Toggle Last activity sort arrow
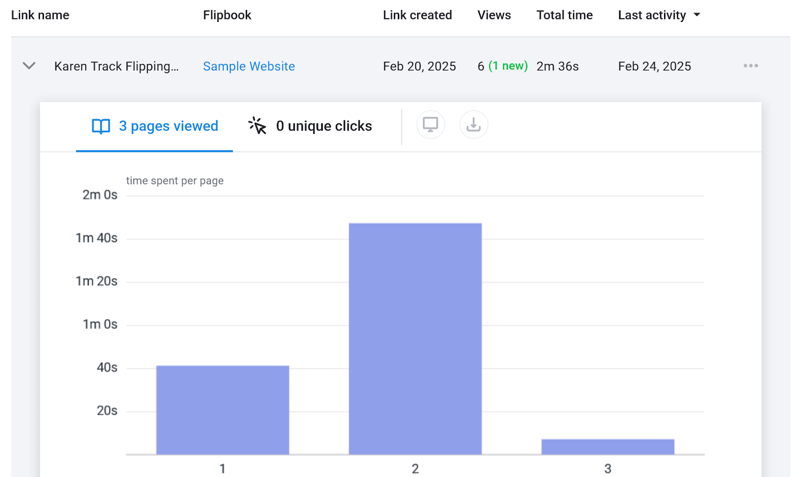Image resolution: width=802 pixels, height=477 pixels. pos(697,15)
